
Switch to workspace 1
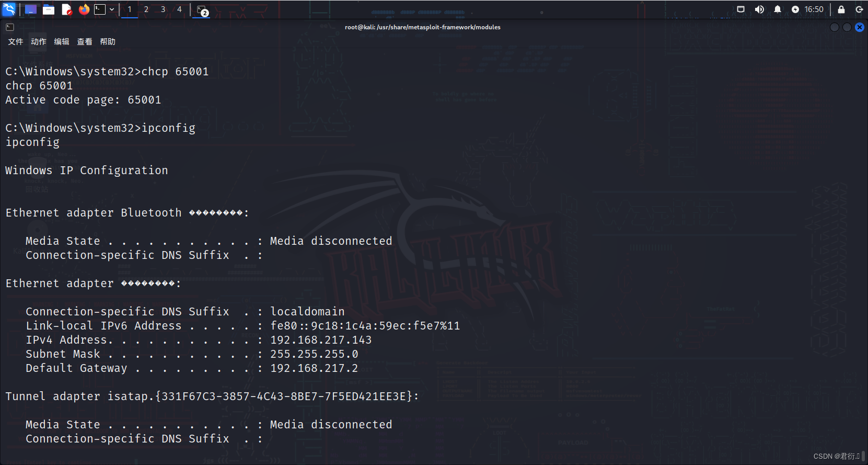tap(130, 9)
